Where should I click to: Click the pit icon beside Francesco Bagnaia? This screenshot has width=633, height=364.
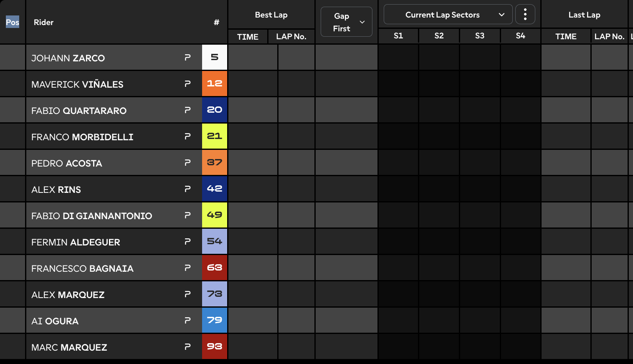pos(187,268)
